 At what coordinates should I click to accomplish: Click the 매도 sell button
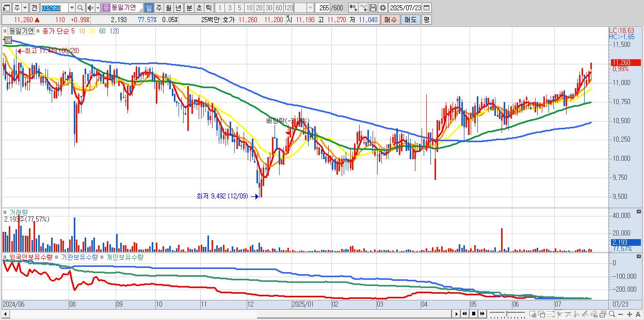[411, 20]
